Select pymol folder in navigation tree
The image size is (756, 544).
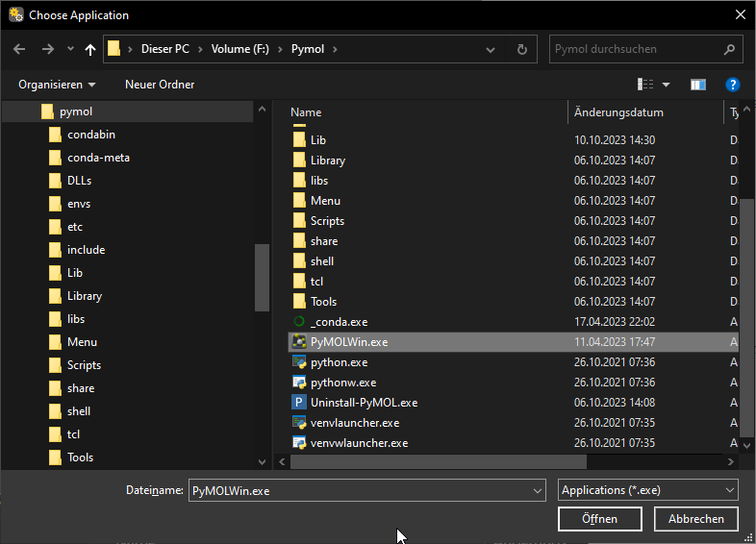click(127, 111)
